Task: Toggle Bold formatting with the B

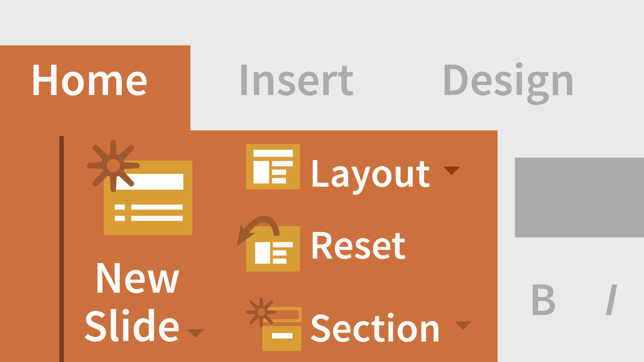Action: [x=543, y=300]
